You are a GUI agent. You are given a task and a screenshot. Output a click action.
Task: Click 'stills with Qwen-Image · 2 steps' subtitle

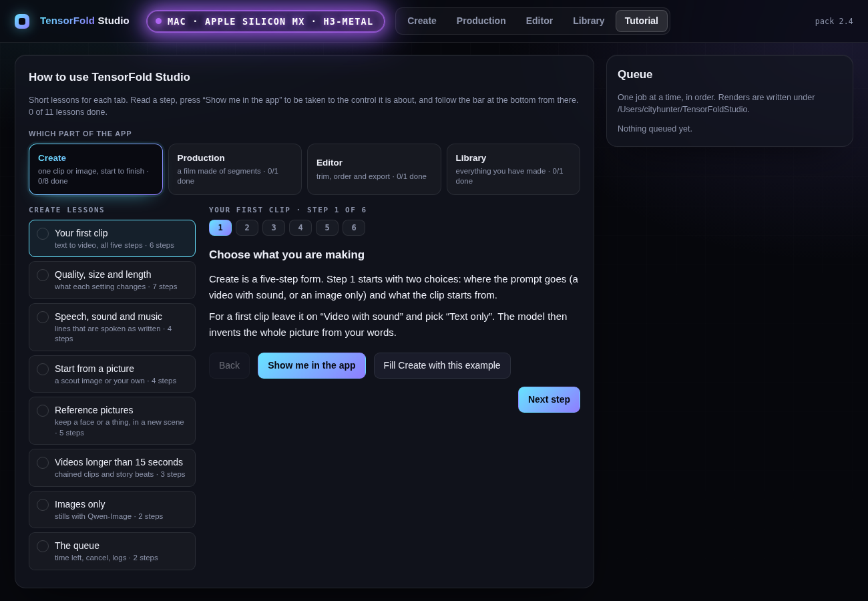tap(109, 516)
